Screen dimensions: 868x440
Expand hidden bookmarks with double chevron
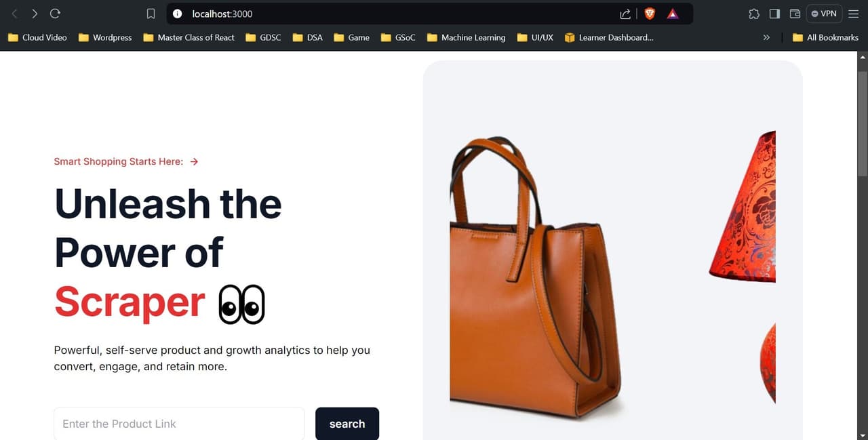point(766,37)
